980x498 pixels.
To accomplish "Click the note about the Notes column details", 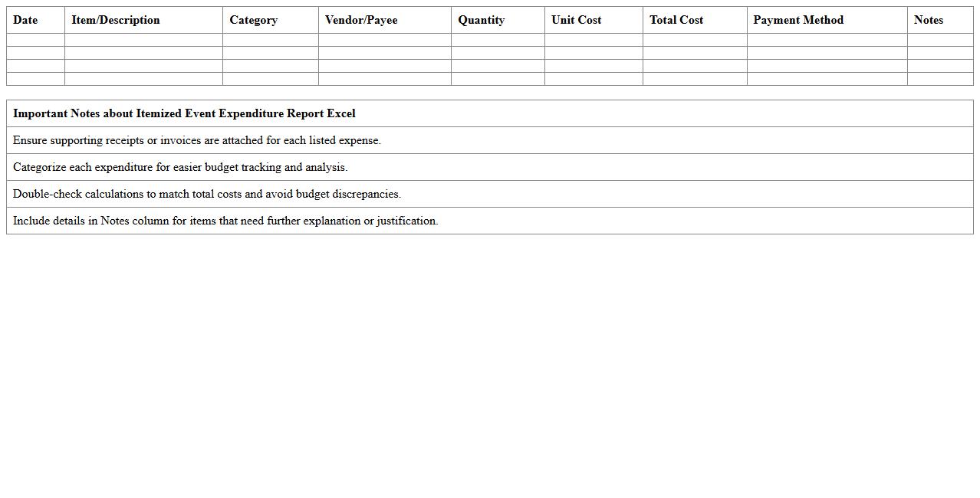I will pos(225,221).
